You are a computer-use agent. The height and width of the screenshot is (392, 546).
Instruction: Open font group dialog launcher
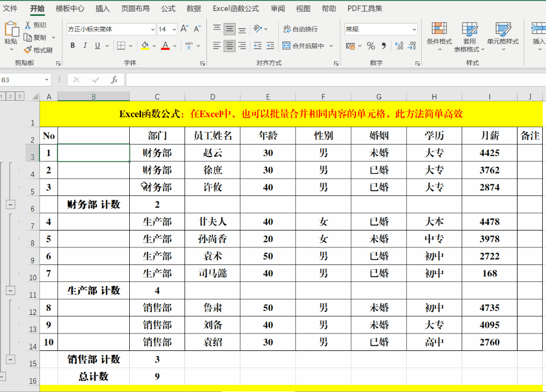pyautogui.click(x=202, y=64)
